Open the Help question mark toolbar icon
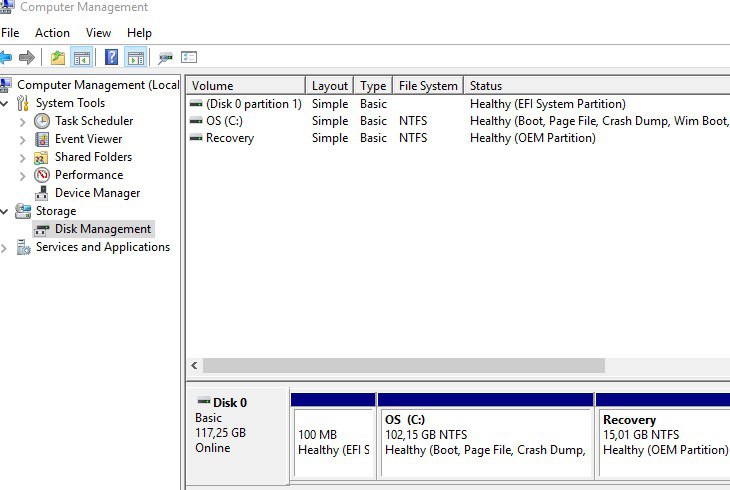The height and width of the screenshot is (490, 730). pyautogui.click(x=111, y=58)
